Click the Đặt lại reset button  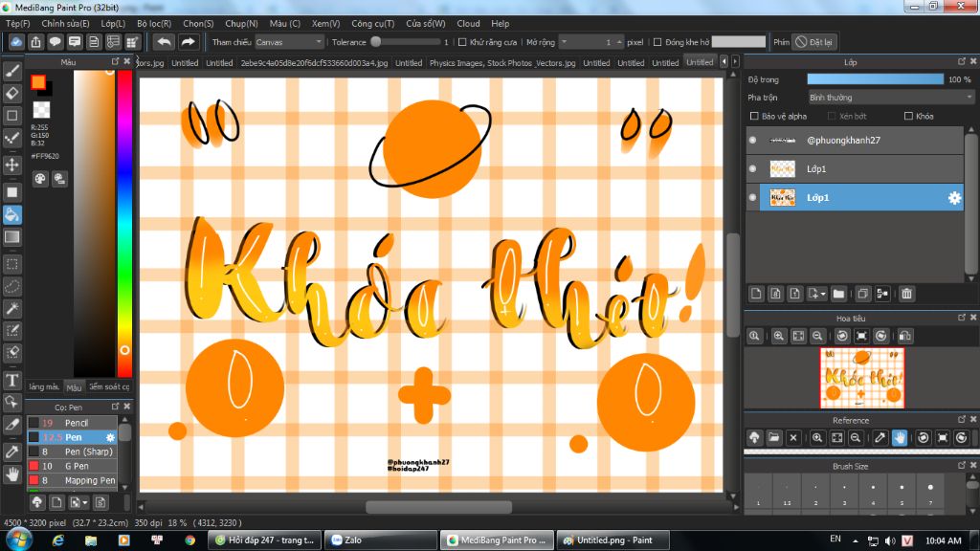[814, 42]
